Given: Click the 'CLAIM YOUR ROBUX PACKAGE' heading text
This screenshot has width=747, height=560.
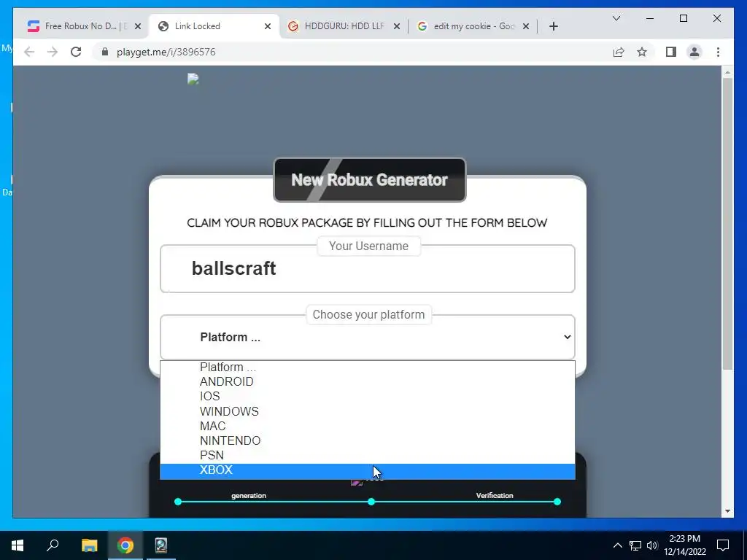Looking at the screenshot, I should (x=367, y=223).
